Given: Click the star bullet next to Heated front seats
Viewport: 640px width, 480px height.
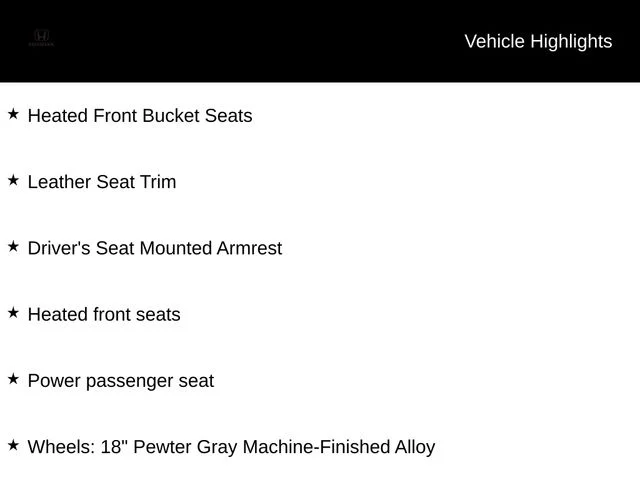Looking at the screenshot, I should click(x=13, y=313).
